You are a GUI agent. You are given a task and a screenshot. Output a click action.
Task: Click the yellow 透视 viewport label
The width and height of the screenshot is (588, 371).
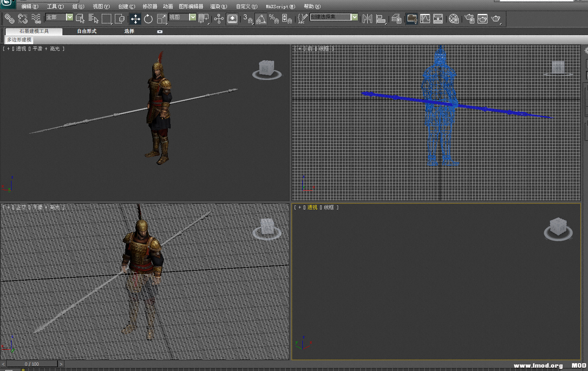(x=312, y=207)
